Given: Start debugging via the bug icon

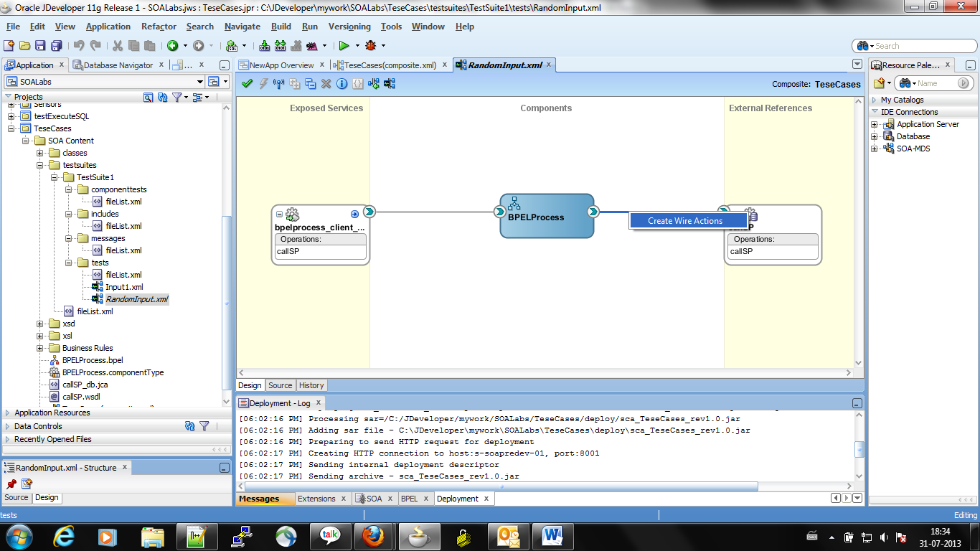Looking at the screenshot, I should [371, 45].
